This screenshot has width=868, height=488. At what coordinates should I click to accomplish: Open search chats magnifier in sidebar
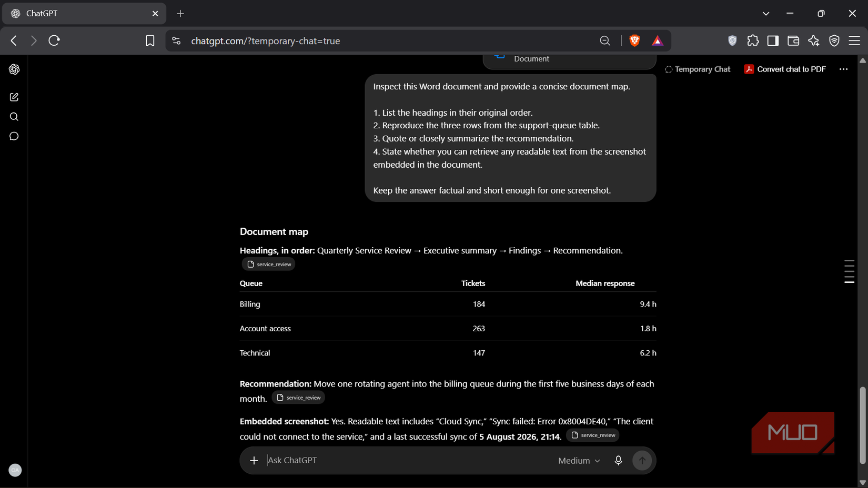14,117
